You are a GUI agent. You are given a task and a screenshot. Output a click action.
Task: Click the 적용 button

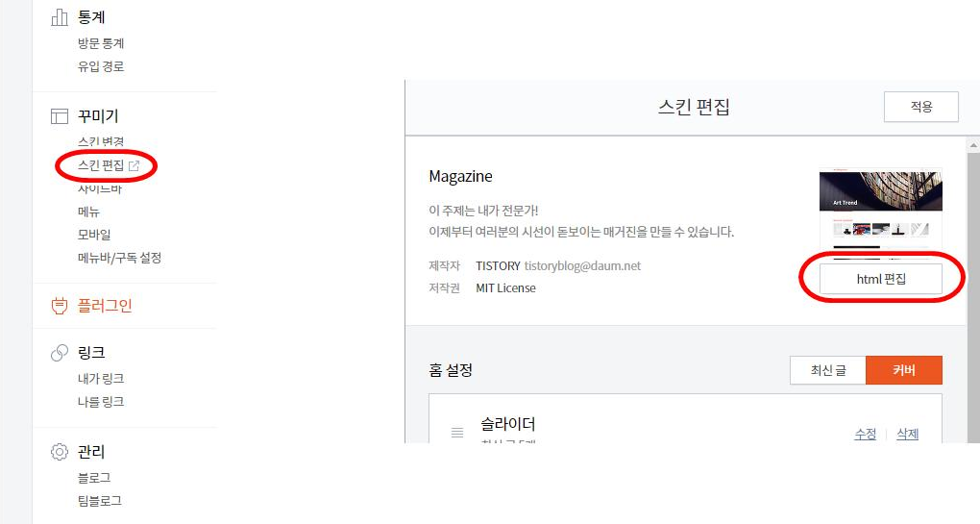point(921,107)
